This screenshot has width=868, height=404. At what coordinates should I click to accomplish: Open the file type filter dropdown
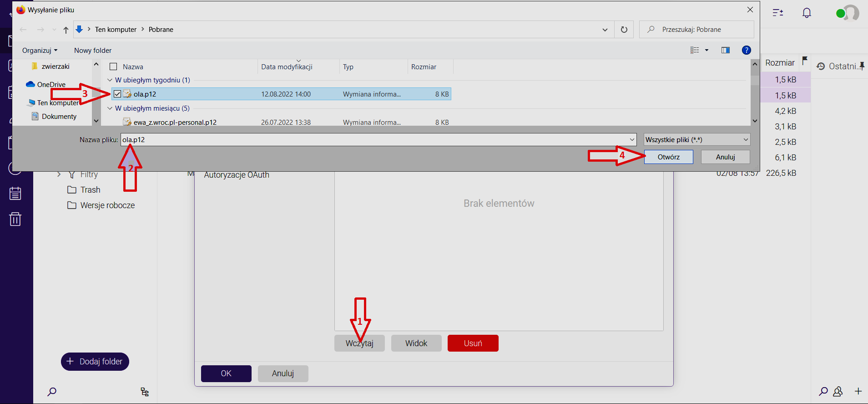[697, 140]
